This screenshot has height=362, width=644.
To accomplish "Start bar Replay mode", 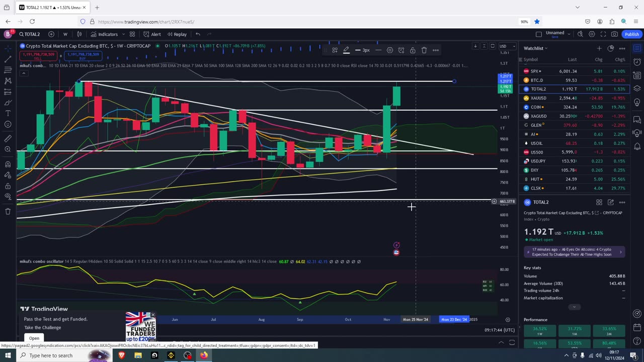I will click(177, 34).
